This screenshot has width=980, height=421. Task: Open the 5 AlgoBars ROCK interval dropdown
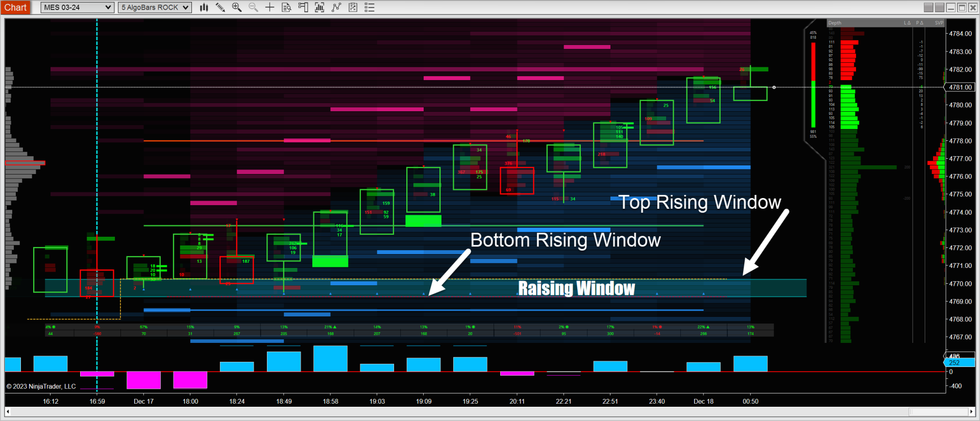pyautogui.click(x=155, y=7)
